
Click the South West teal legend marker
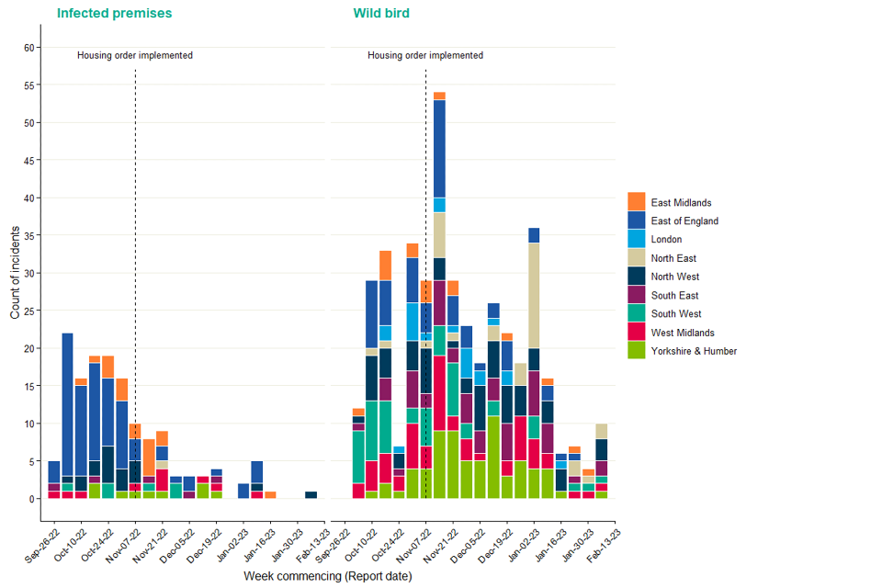pyautogui.click(x=635, y=313)
